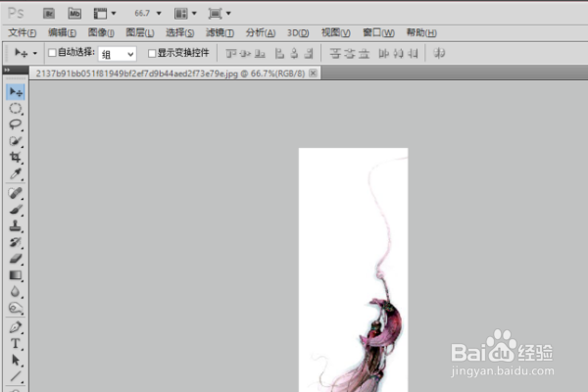Open the 66.7 zoom level dropdown

159,14
